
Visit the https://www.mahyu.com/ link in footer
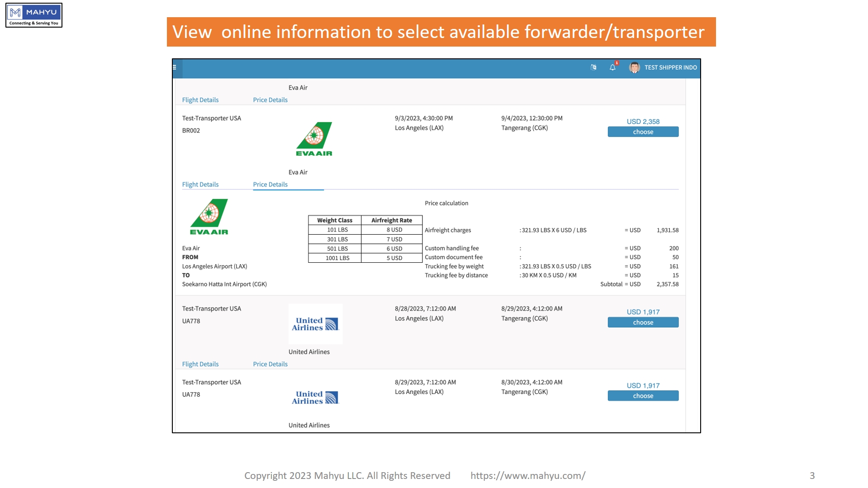[528, 476]
